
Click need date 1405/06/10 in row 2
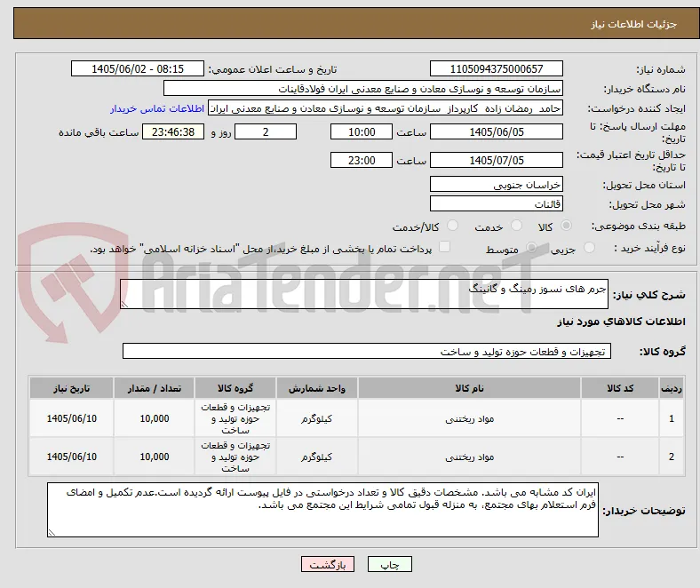pyautogui.click(x=71, y=457)
